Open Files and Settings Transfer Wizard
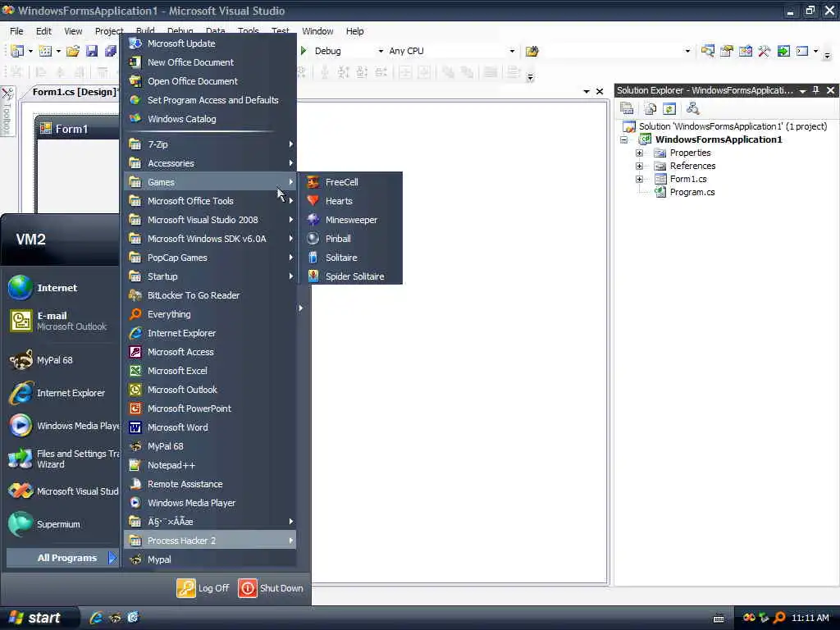The image size is (840, 630). click(62, 459)
